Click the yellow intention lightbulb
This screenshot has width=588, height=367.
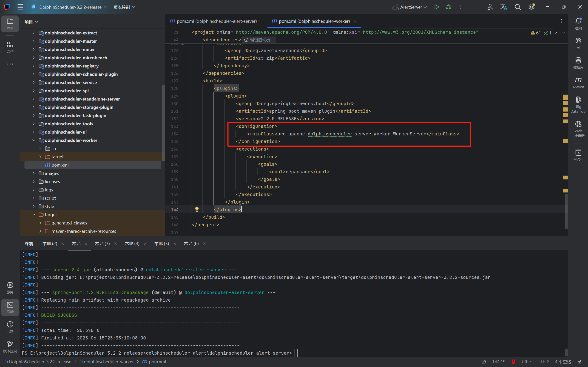[x=197, y=209]
